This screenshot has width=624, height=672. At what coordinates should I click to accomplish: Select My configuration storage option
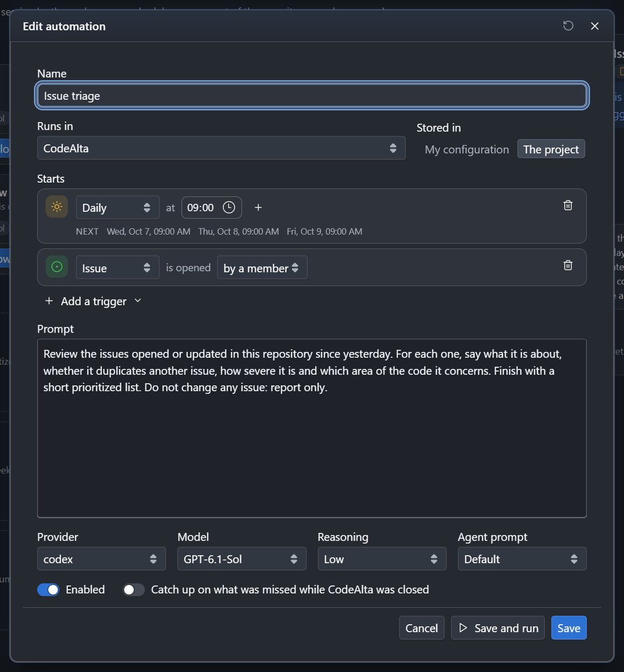click(x=467, y=149)
